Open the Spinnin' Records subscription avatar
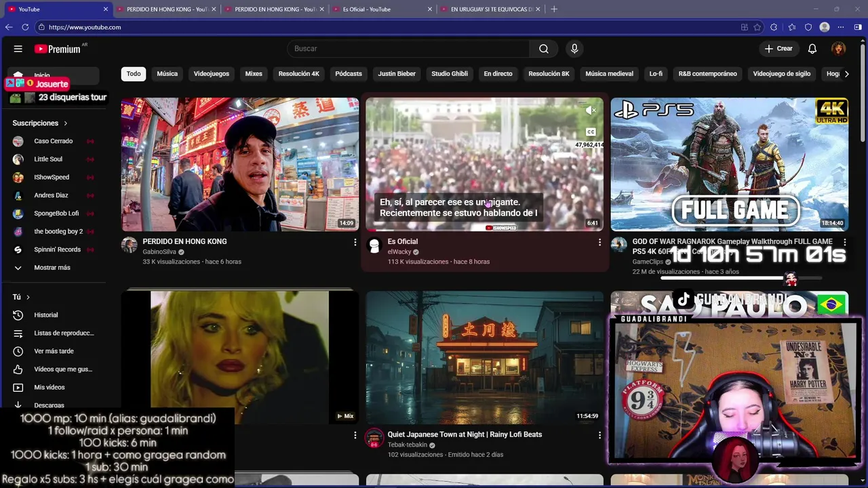This screenshot has width=868, height=488. pyautogui.click(x=18, y=249)
